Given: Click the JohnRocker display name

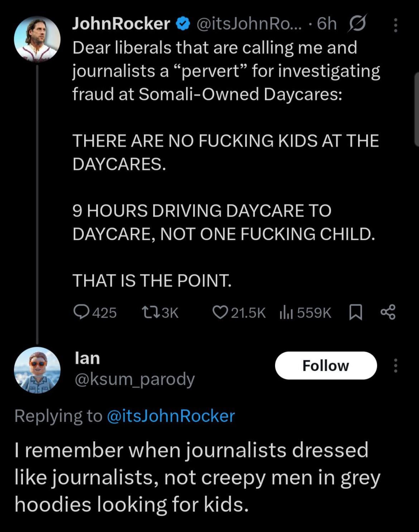Looking at the screenshot, I should 121,24.
